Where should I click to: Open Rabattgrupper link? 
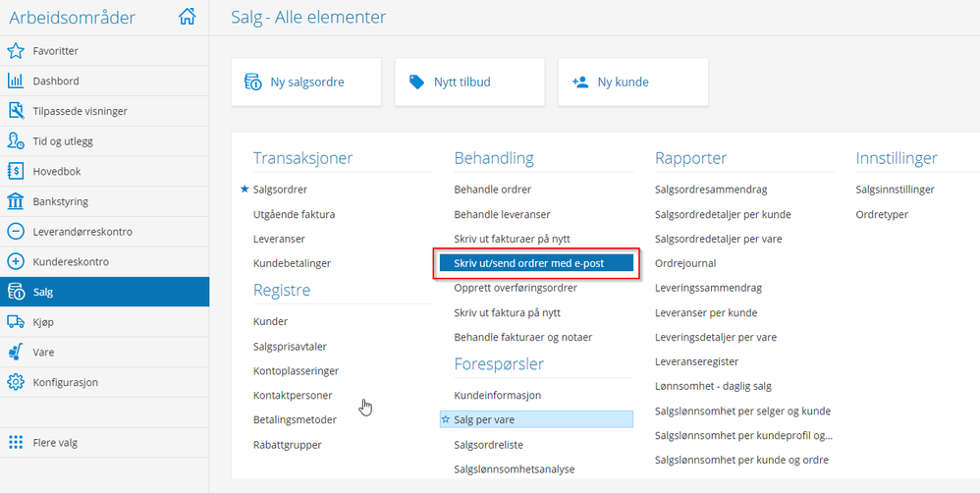288,445
